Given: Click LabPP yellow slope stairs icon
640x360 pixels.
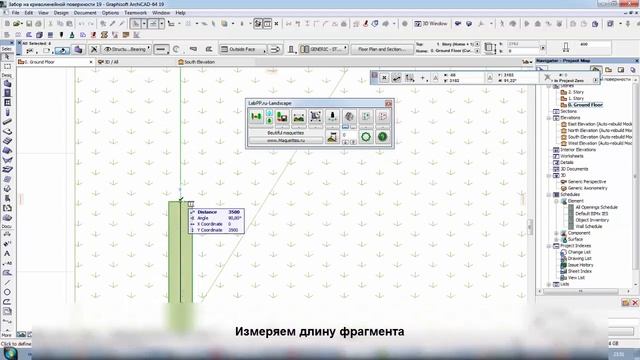Looking at the screenshot, I should coord(332,137).
